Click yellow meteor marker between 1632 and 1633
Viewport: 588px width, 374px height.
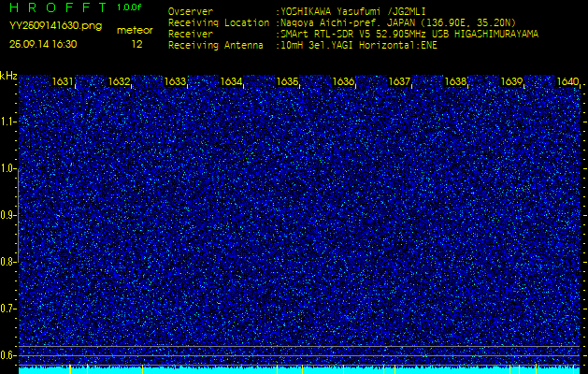pos(143,368)
